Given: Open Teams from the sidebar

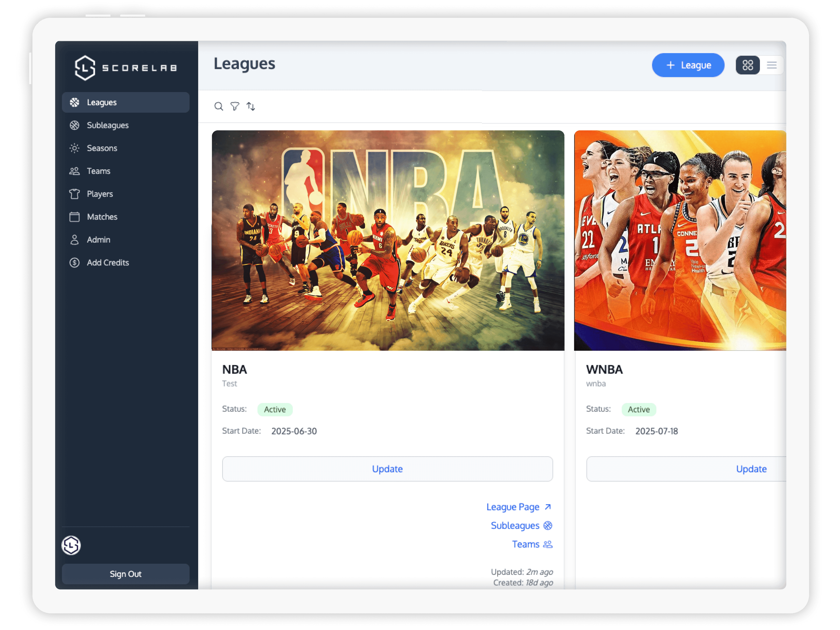Looking at the screenshot, I should point(98,171).
